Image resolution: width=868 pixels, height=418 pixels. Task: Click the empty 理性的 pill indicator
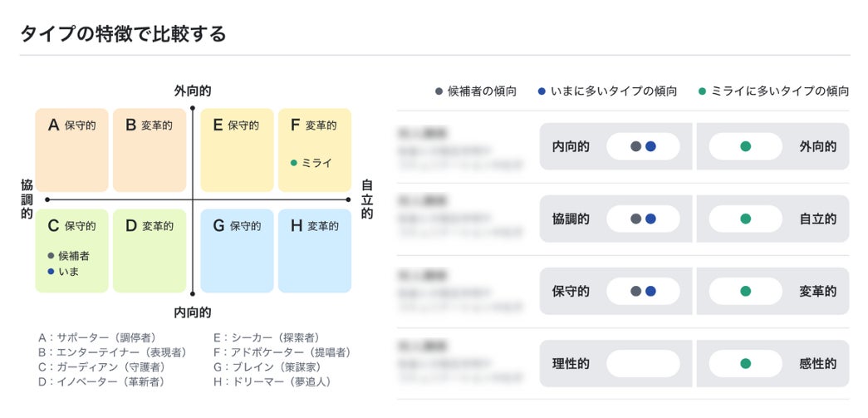click(643, 363)
